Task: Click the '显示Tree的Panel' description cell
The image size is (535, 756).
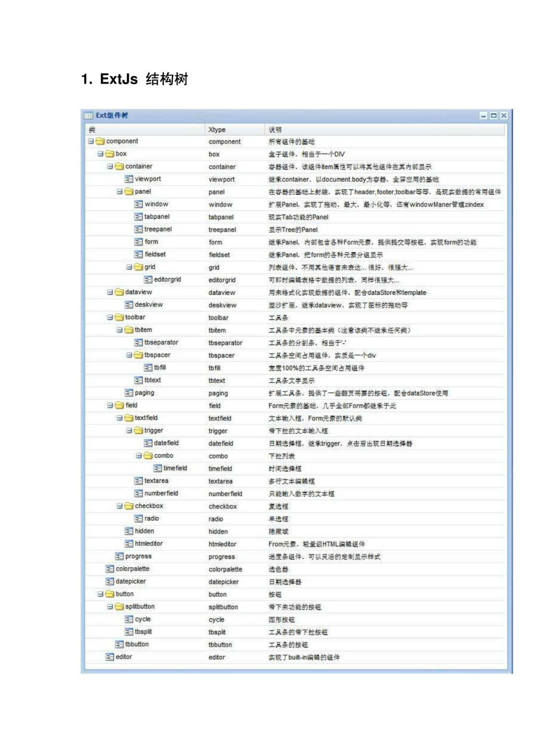Action: click(x=293, y=230)
